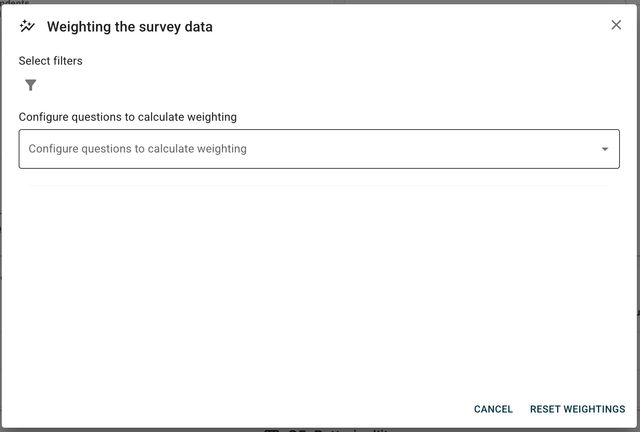Open the select filters funnel control
This screenshot has width=640, height=432.
click(30, 86)
